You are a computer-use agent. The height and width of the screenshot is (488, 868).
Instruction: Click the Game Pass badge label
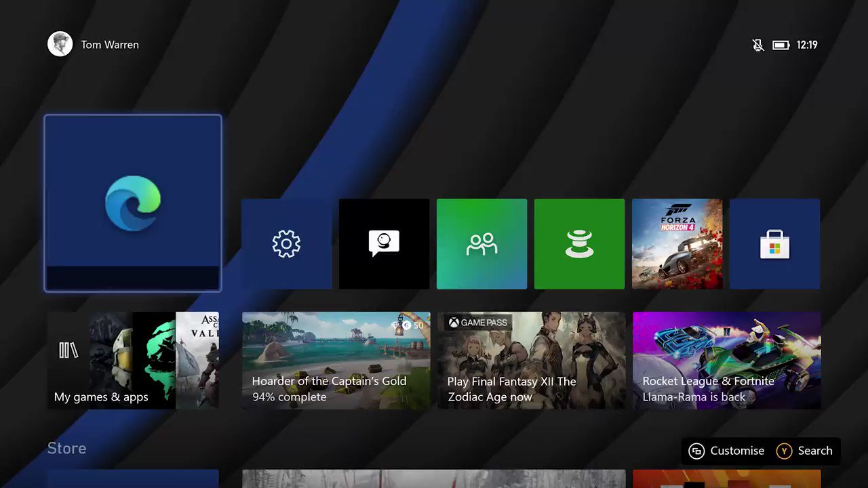pyautogui.click(x=478, y=323)
